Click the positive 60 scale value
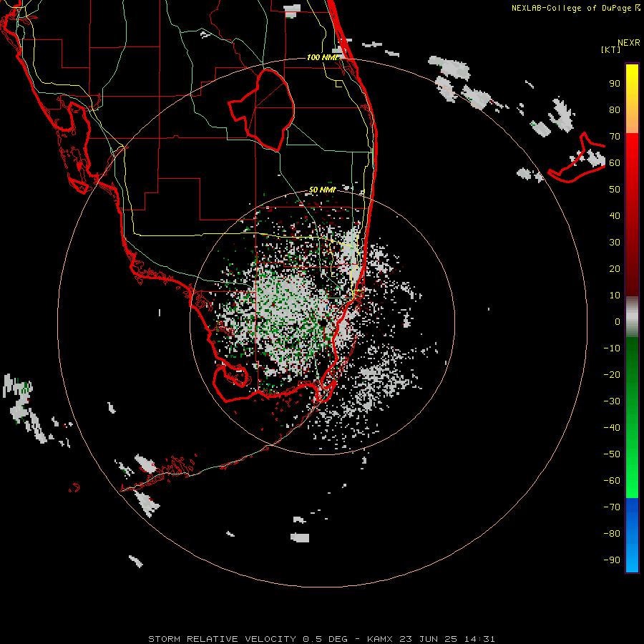 pyautogui.click(x=615, y=162)
